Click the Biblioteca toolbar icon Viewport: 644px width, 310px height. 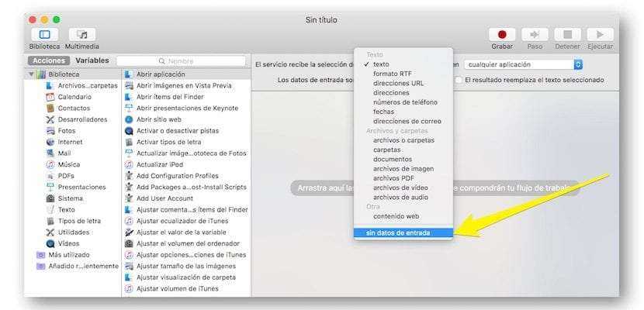pos(44,35)
